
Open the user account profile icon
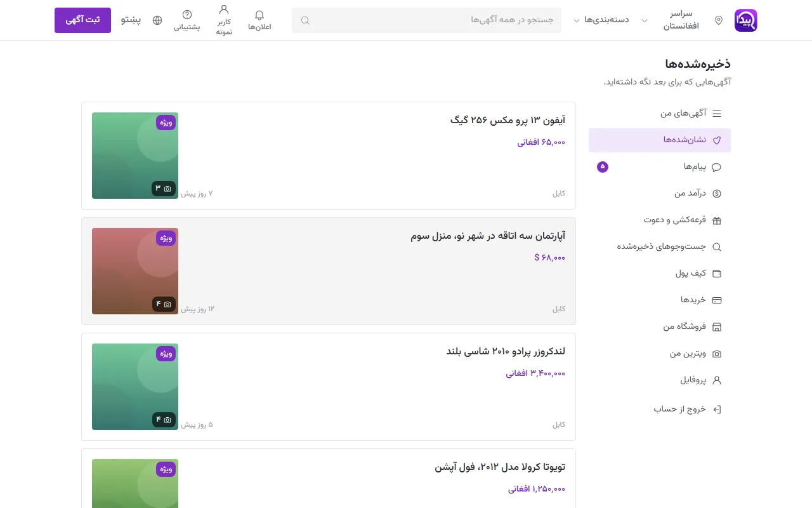224,10
